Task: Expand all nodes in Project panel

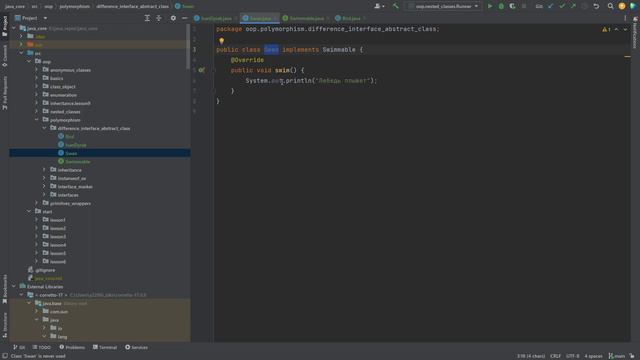Action: (x=147, y=18)
